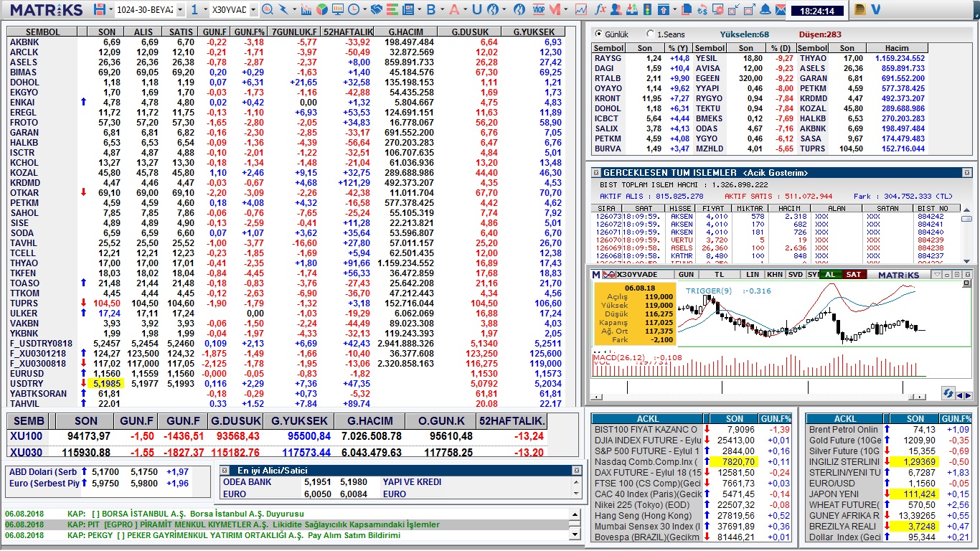Viewport: 980px width, 551px height.
Task: Open the bar chart analysis icon
Action: pyautogui.click(x=306, y=9)
